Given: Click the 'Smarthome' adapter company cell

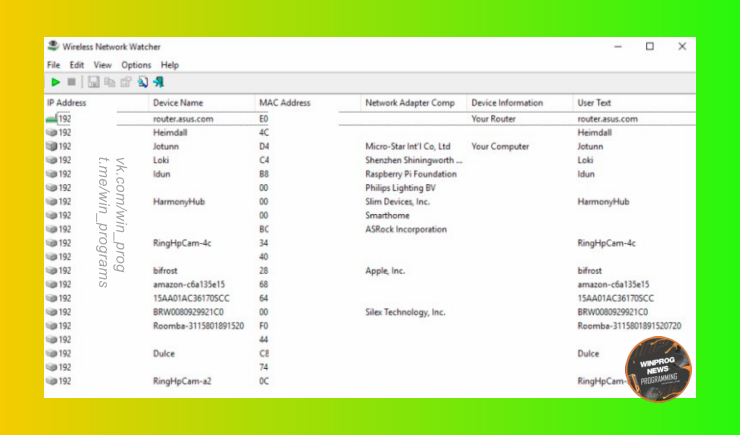Looking at the screenshot, I should pos(387,215).
